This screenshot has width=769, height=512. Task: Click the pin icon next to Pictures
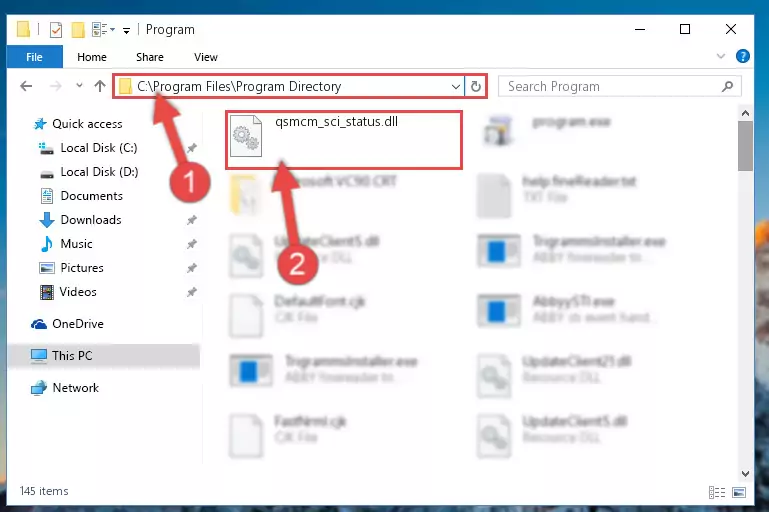[192, 268]
